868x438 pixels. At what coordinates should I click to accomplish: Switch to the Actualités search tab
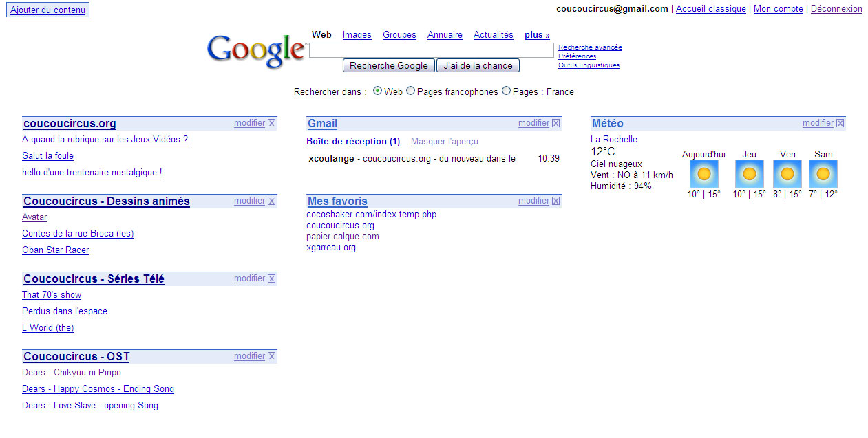[494, 35]
